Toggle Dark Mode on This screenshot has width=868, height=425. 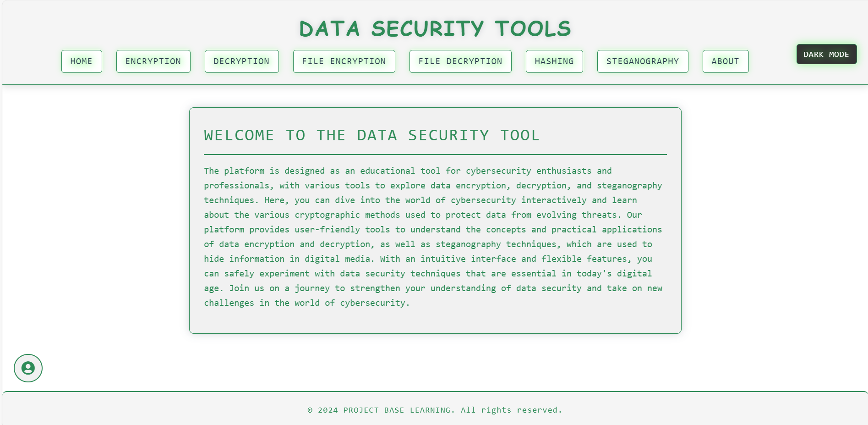pyautogui.click(x=826, y=54)
